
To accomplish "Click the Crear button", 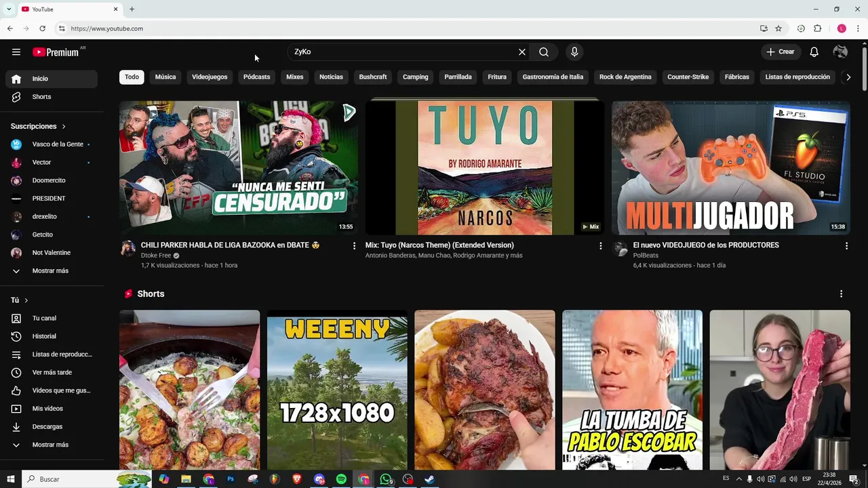I will click(781, 52).
